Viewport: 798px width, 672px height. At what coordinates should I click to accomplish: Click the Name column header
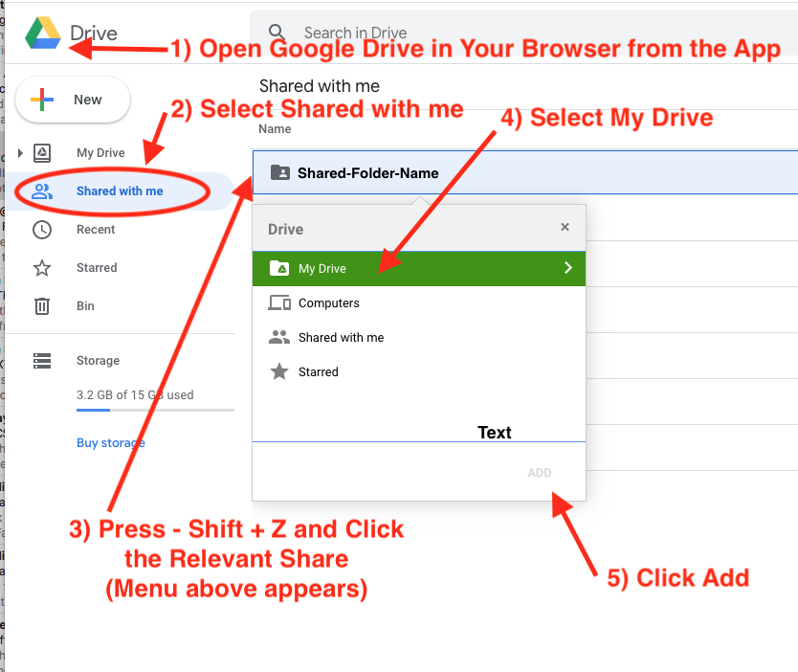(275, 129)
